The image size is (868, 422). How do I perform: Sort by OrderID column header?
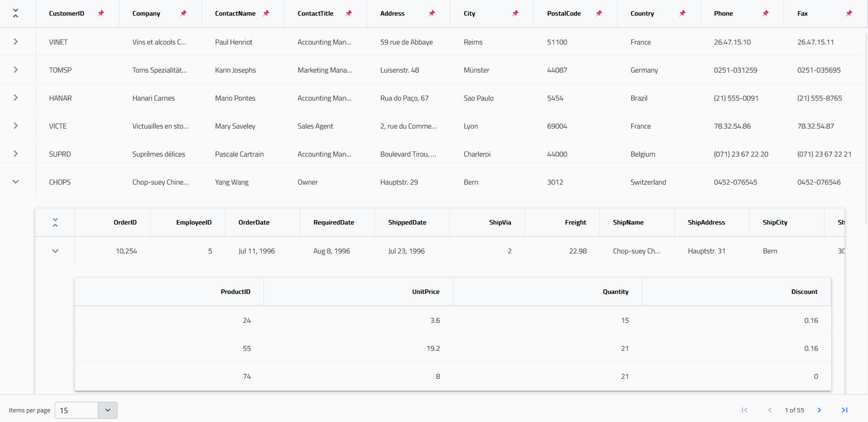[x=125, y=222]
